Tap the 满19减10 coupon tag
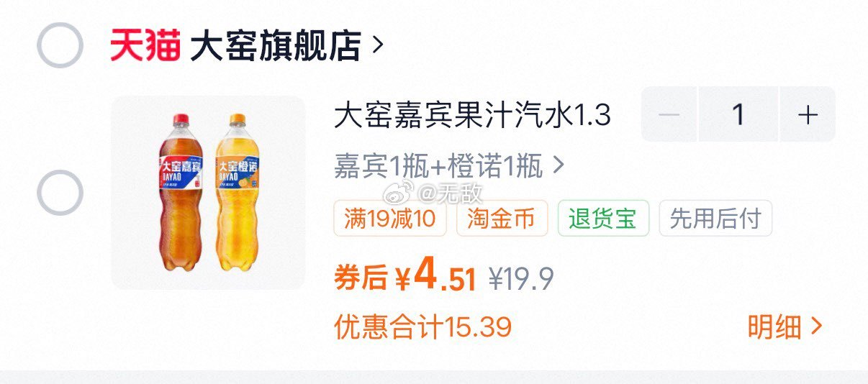 [x=391, y=219]
